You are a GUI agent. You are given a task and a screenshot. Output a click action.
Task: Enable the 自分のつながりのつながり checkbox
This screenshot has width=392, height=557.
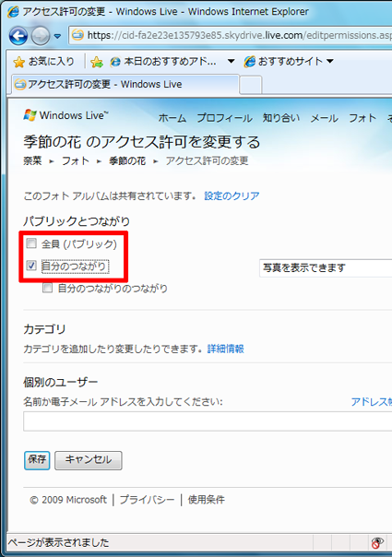click(x=47, y=288)
